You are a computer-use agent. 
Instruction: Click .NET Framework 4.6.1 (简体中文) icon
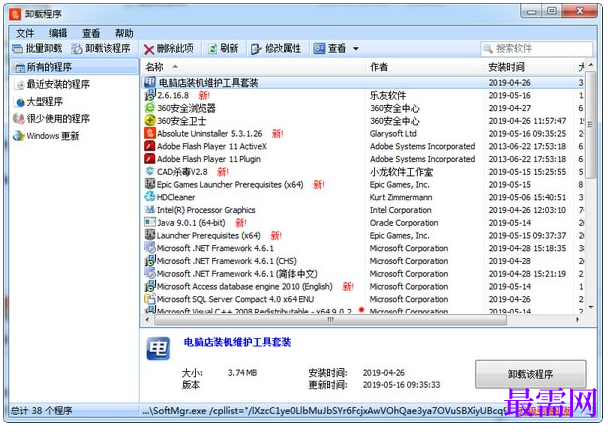pyautogui.click(x=150, y=273)
